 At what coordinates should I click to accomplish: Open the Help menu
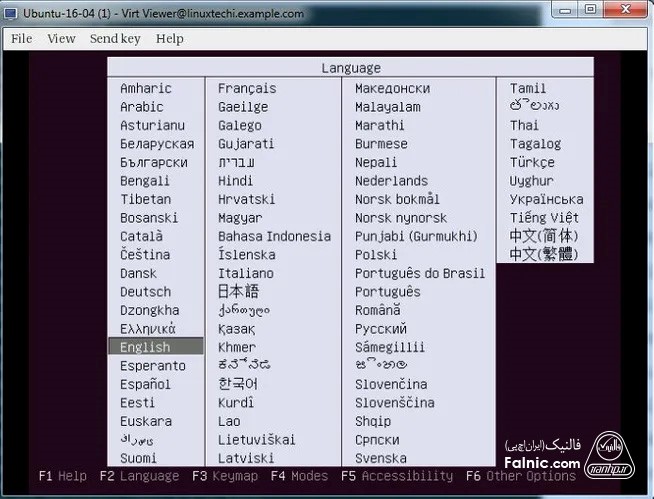(x=170, y=39)
